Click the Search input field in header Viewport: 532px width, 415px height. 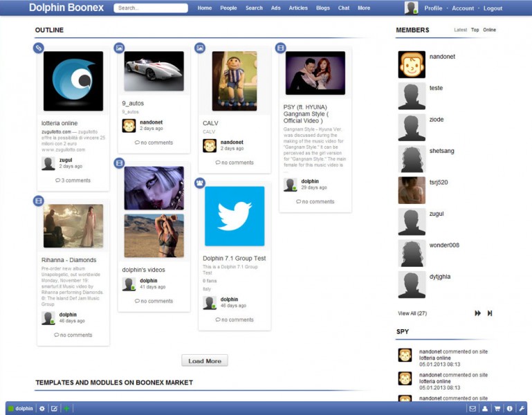[151, 8]
